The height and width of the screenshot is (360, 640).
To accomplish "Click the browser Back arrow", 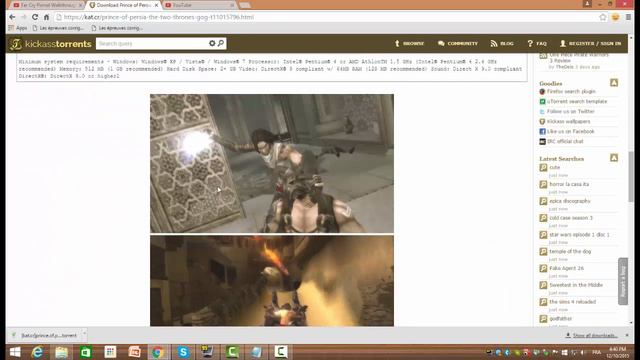I will coord(12,17).
